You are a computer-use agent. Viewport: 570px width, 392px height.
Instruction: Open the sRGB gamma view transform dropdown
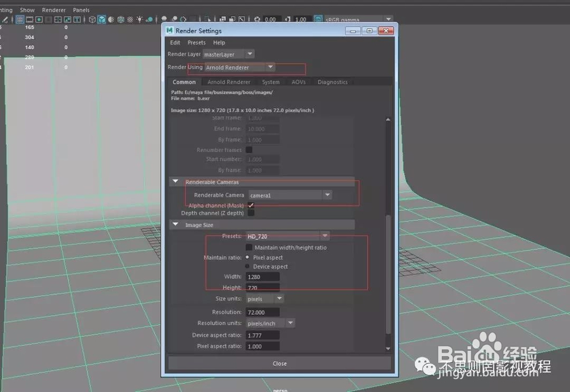click(358, 19)
